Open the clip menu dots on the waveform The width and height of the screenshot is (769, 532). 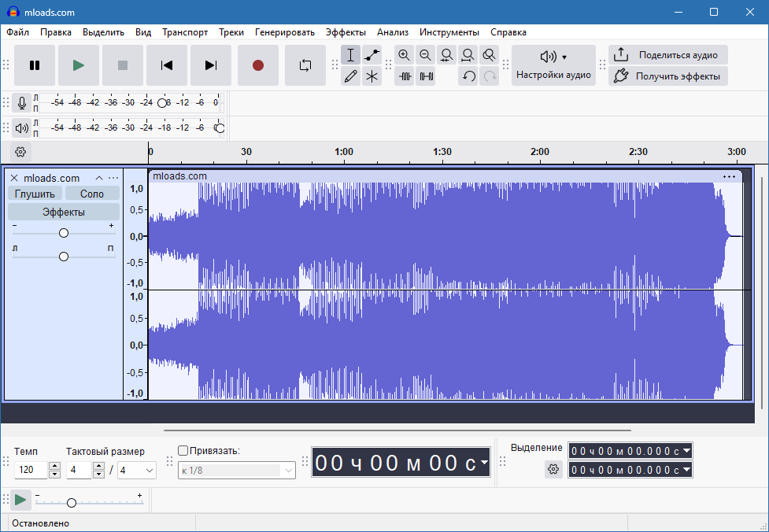tap(730, 176)
